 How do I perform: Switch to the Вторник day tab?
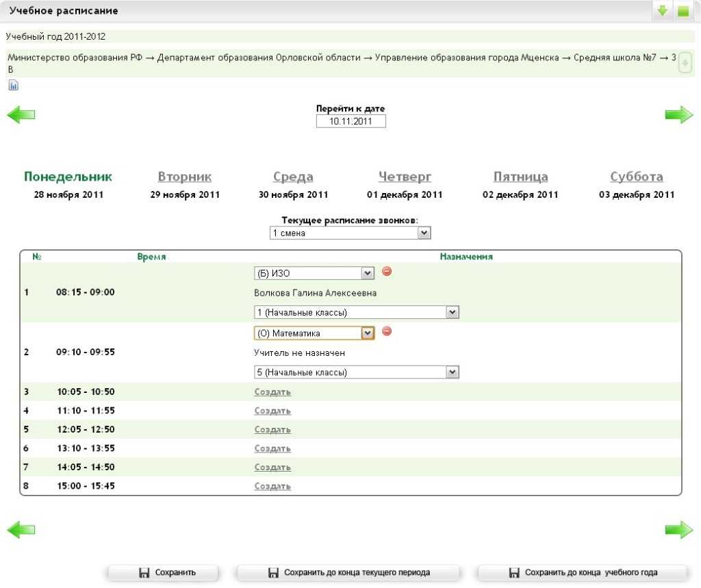tap(185, 177)
